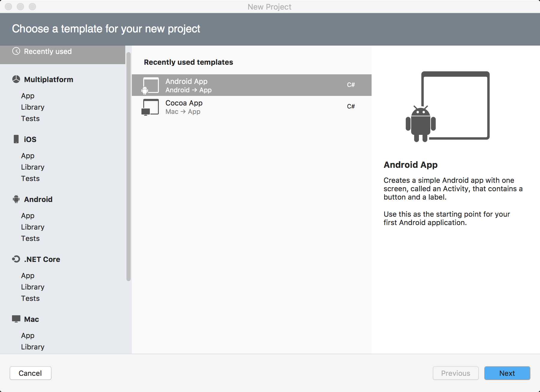The height and width of the screenshot is (392, 540).
Task: Open Tests under Multiplatform
Action: (30, 119)
